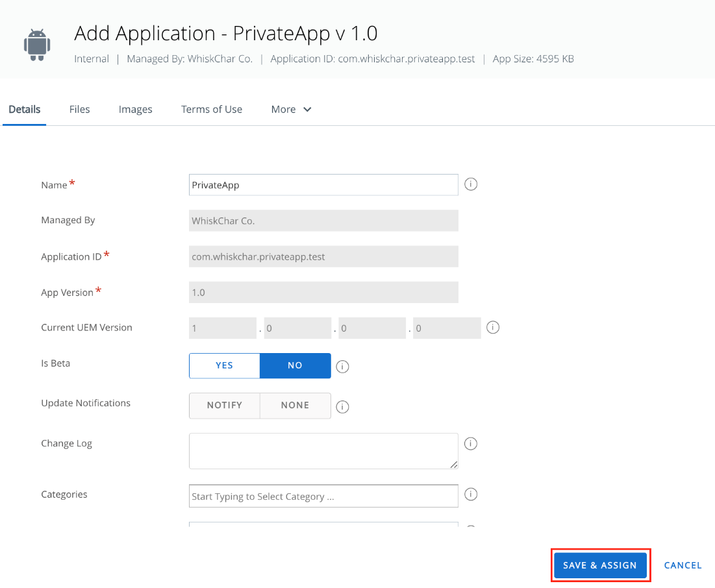Set Is Beta to YES
This screenshot has height=588, width=715.
[224, 365]
